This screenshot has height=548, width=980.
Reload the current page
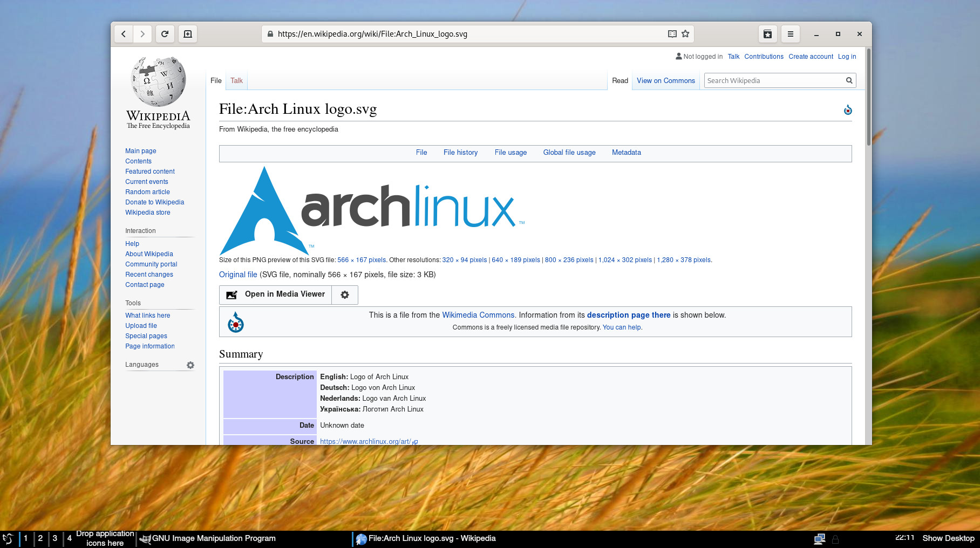(x=165, y=33)
